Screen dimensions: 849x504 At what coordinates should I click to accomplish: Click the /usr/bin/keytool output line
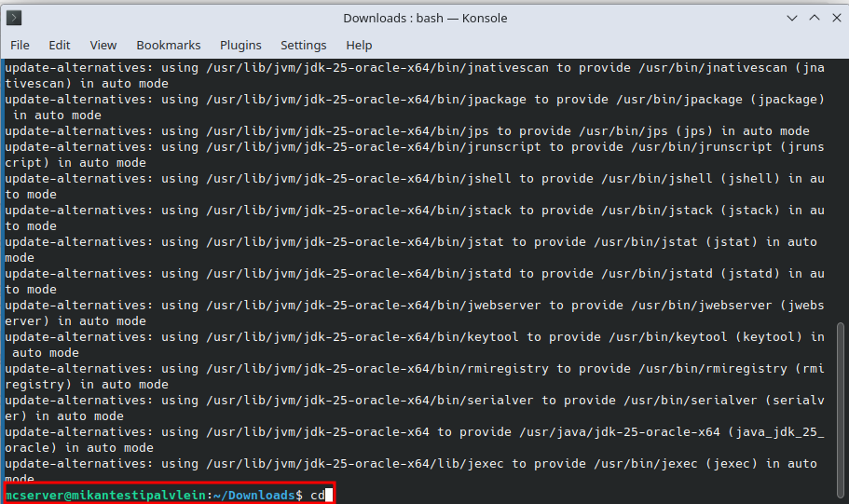415,337
